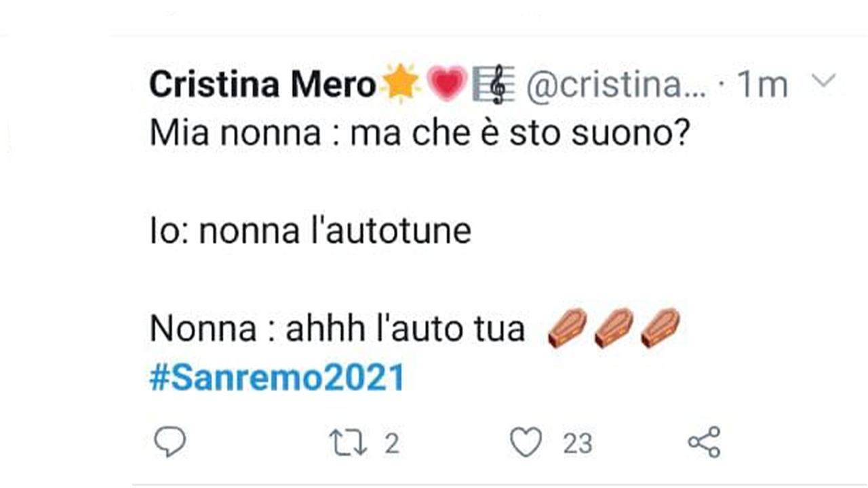868x488 pixels.
Task: Click the reply speech bubble icon
Action: [x=169, y=443]
